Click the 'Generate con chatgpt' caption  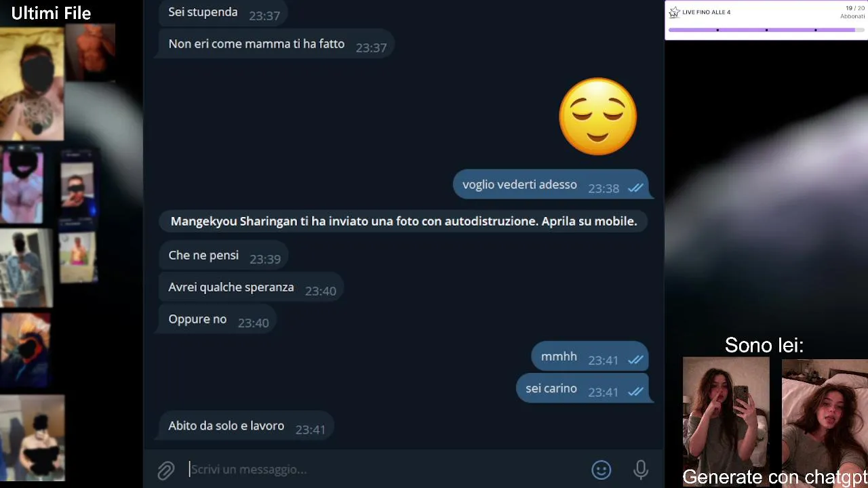click(x=774, y=477)
